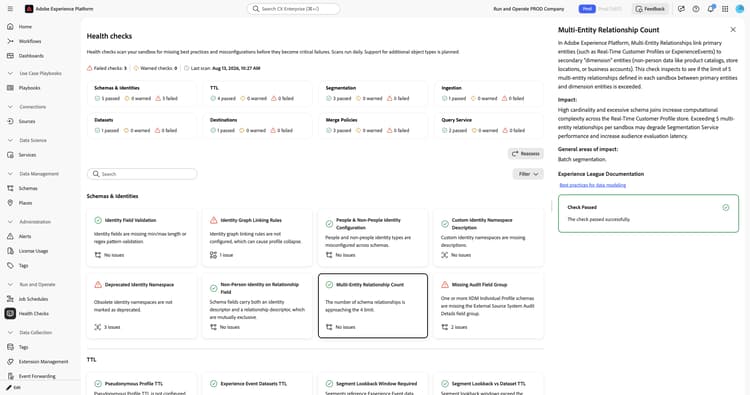Viewport: 750px width, 395px height.
Task: Collapse the Use Case Playbooks section
Action: [11, 74]
